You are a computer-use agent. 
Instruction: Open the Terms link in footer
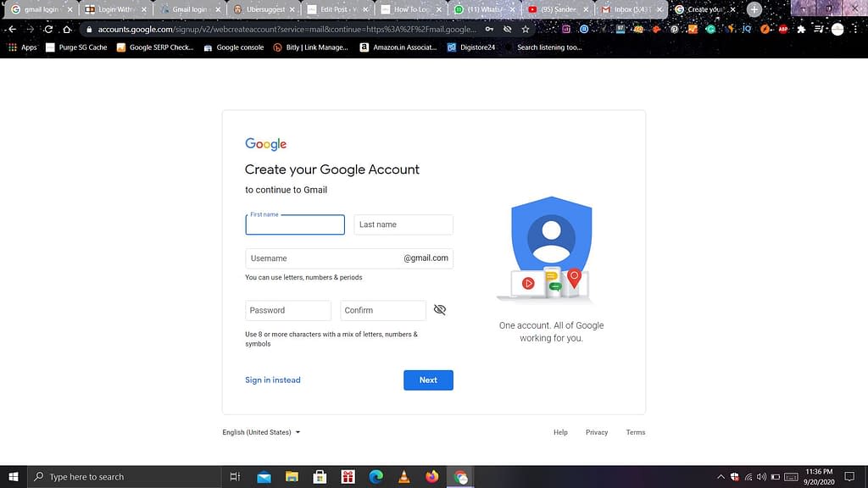click(x=636, y=432)
